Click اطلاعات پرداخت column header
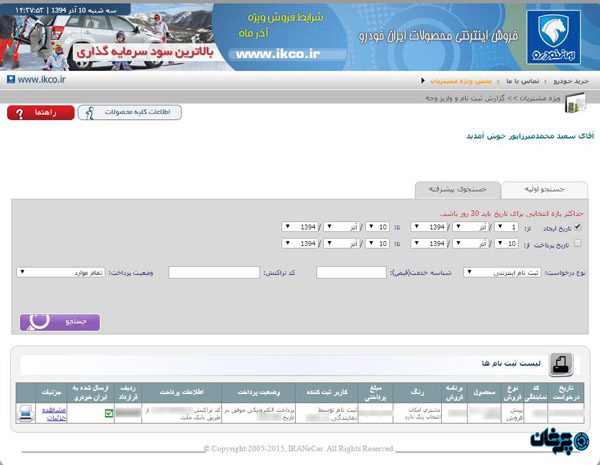The image size is (600, 465). [181, 392]
